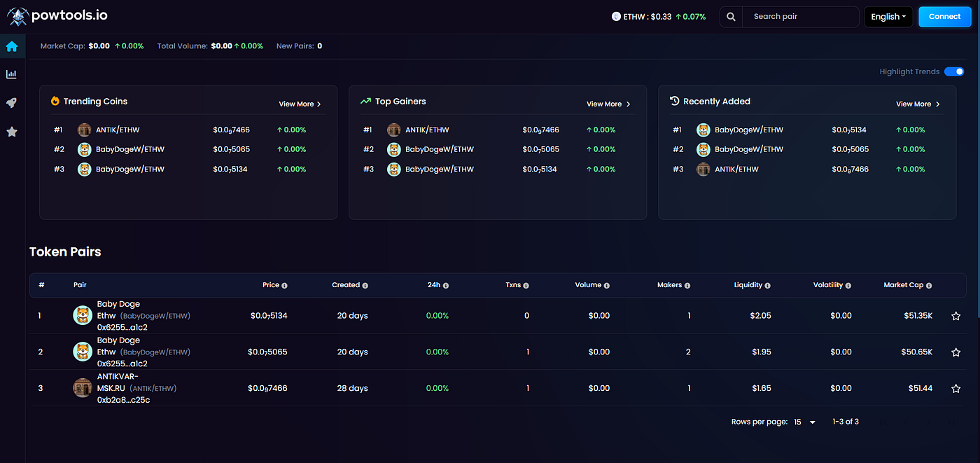
Task: Click View More in Recently Added
Action: coord(918,104)
